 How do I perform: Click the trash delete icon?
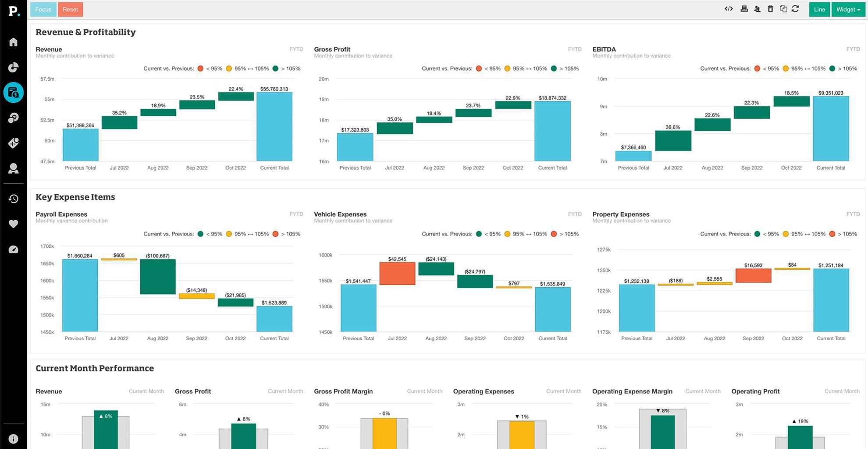pos(770,9)
